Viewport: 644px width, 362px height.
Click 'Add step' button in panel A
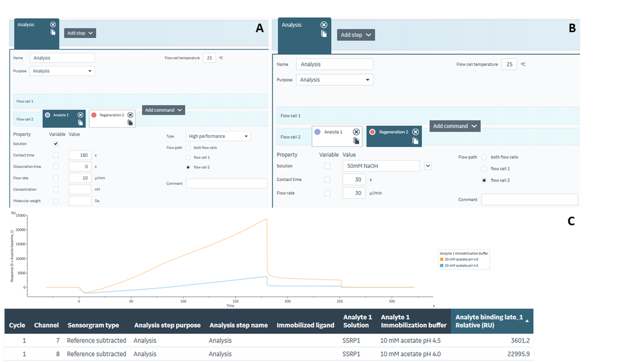click(x=80, y=33)
